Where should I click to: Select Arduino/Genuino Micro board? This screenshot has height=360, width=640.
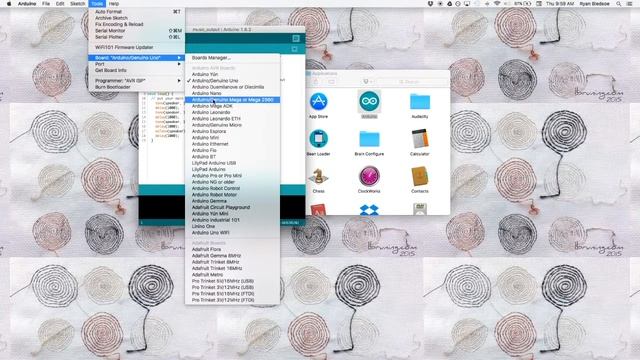point(233,125)
